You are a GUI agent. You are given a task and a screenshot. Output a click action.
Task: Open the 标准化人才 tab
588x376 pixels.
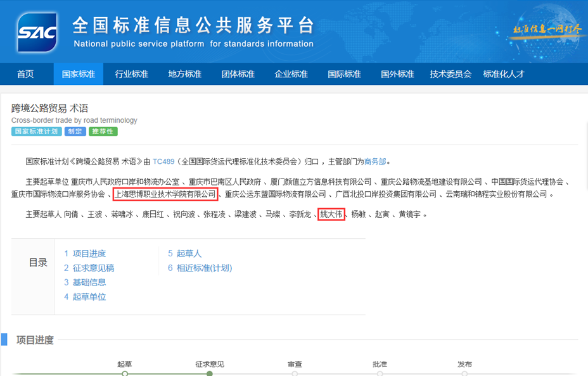pyautogui.click(x=504, y=74)
